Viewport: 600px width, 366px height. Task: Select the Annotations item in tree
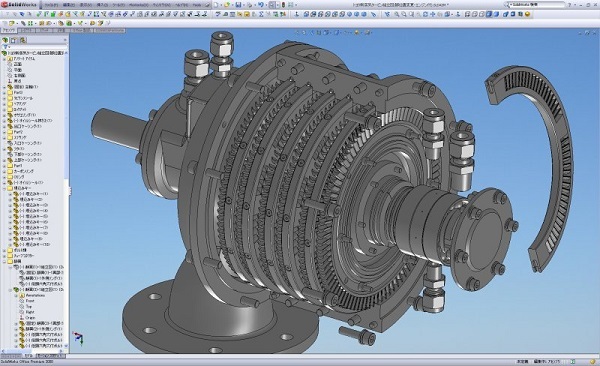coord(35,295)
